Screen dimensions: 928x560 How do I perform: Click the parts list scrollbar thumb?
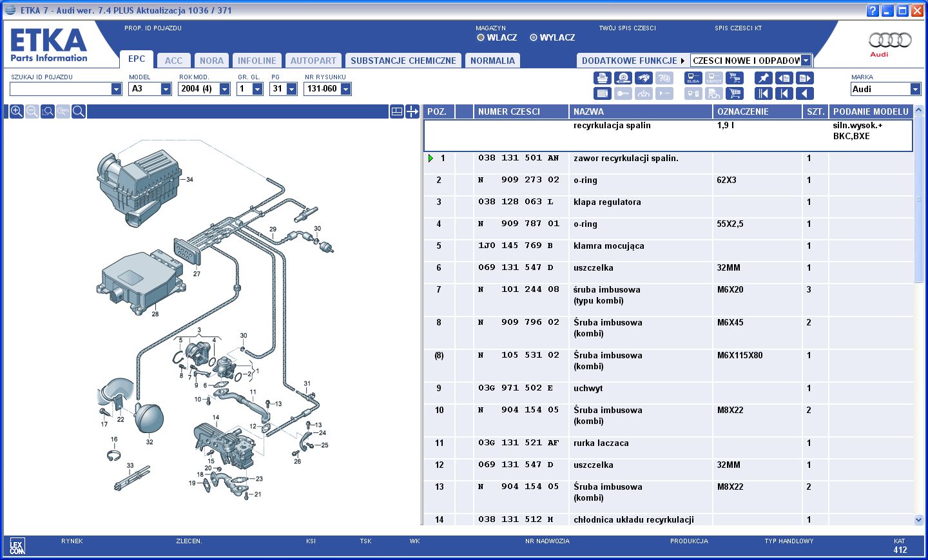(x=919, y=199)
